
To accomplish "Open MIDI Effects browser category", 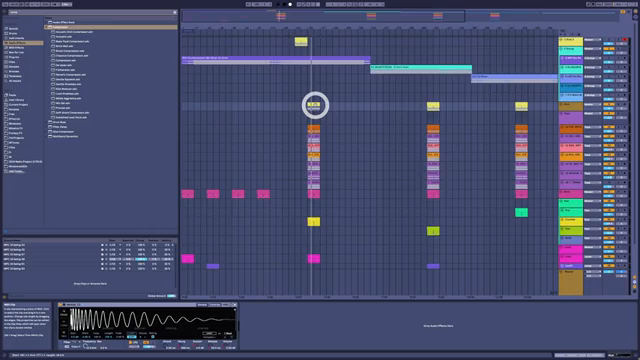I will 16,48.
